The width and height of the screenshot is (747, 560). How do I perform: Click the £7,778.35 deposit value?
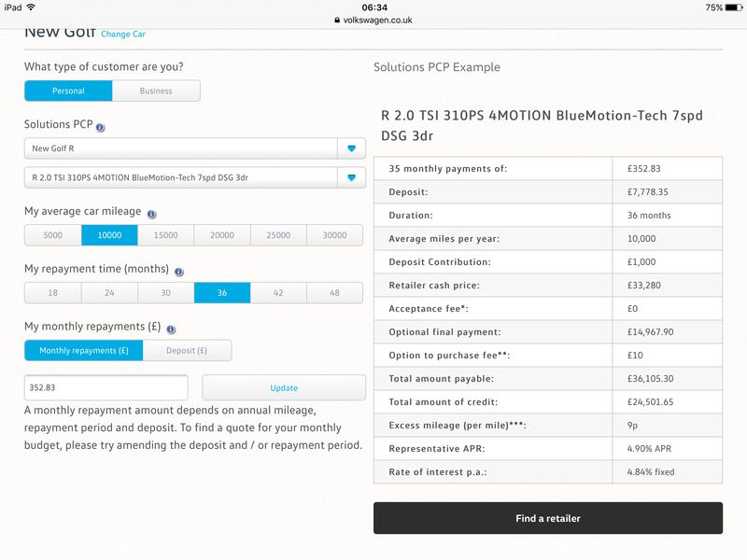coord(648,192)
